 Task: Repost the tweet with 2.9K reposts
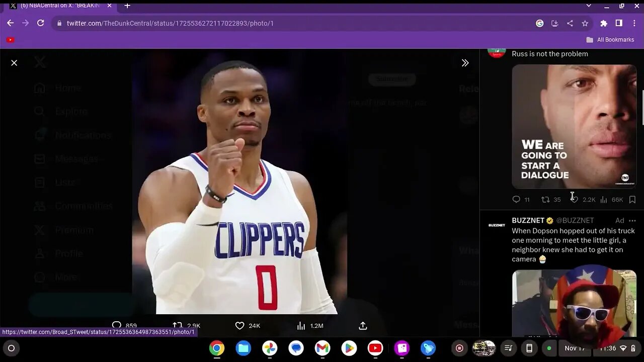click(x=177, y=326)
